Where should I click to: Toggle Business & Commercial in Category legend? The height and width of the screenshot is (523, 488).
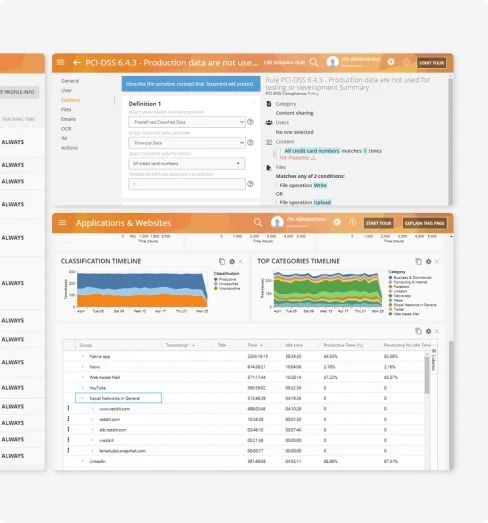410,278
